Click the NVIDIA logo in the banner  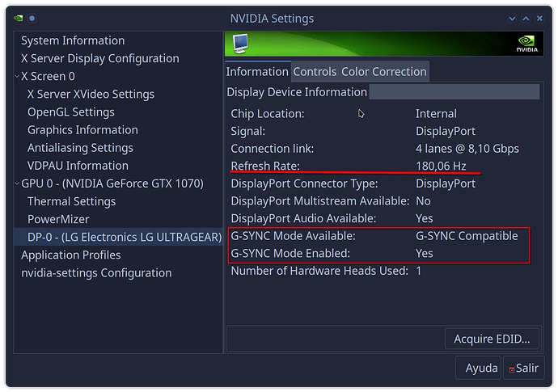(527, 44)
